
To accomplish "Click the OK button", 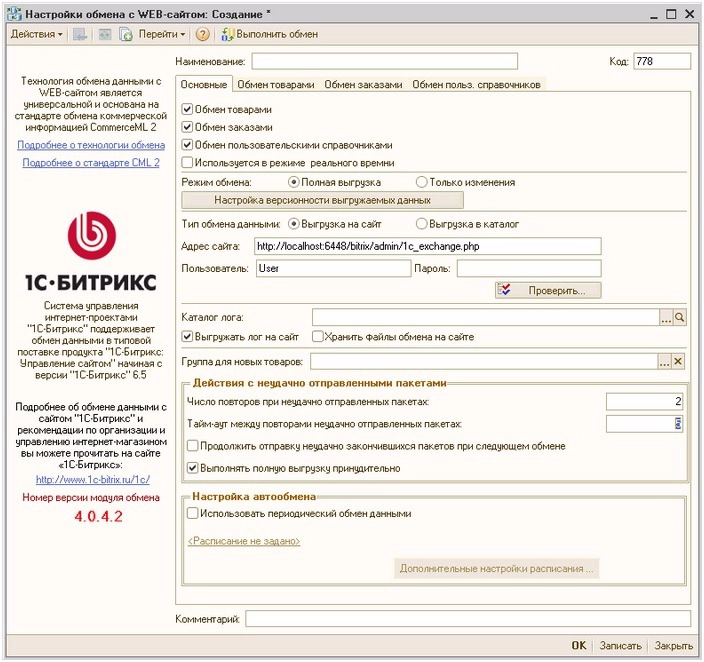I will (579, 645).
